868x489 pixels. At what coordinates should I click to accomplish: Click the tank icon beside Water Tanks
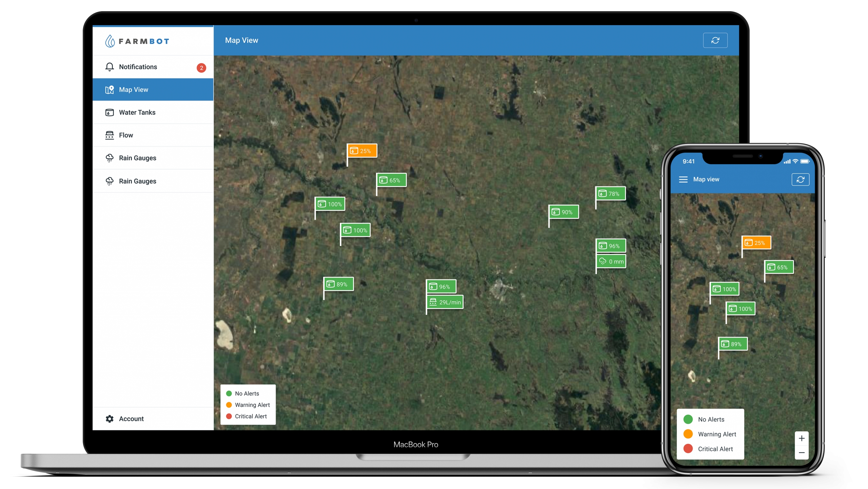click(110, 112)
